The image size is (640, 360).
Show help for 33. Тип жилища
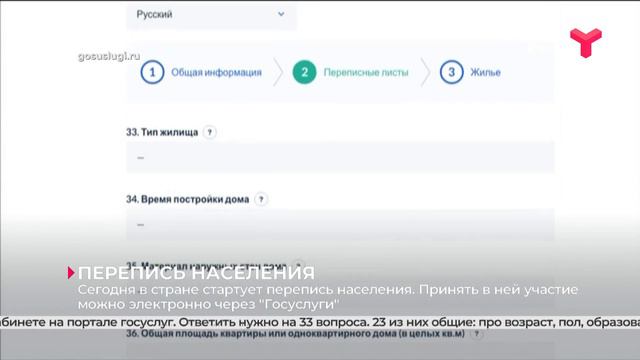[x=210, y=132]
